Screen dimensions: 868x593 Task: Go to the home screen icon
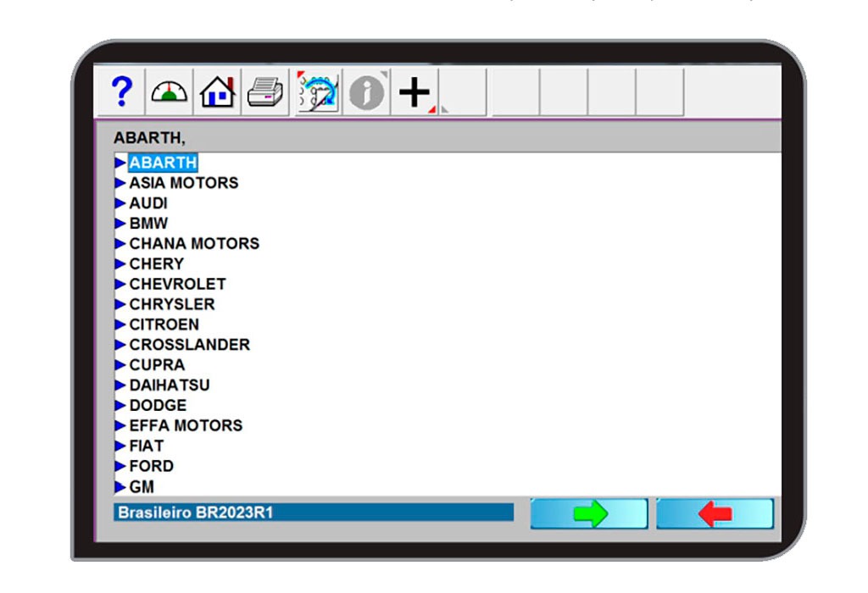pos(218,91)
